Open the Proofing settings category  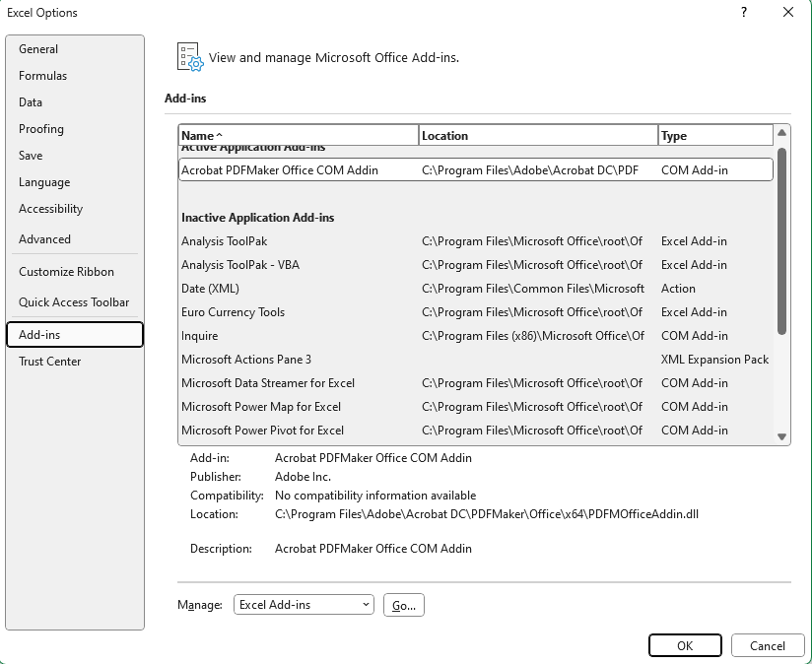[x=41, y=129]
